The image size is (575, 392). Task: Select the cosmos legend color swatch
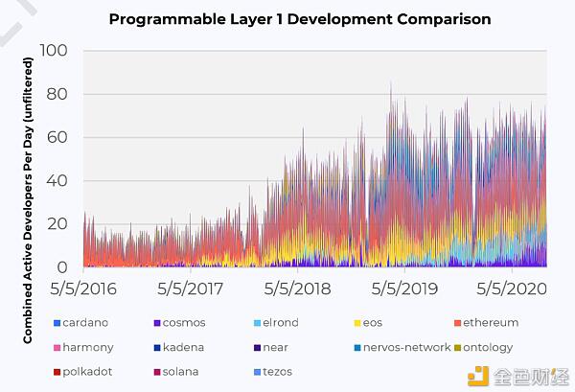pyautogui.click(x=156, y=323)
